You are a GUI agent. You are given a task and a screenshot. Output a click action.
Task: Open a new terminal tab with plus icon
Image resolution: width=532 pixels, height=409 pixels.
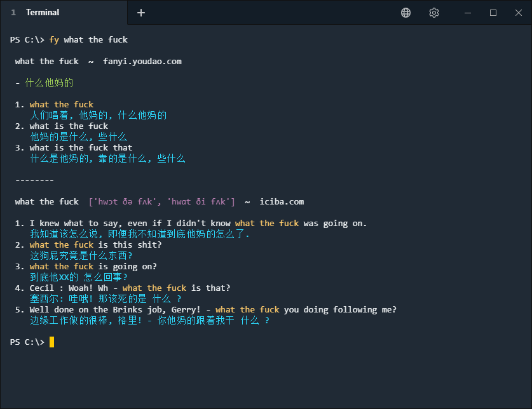(x=141, y=13)
